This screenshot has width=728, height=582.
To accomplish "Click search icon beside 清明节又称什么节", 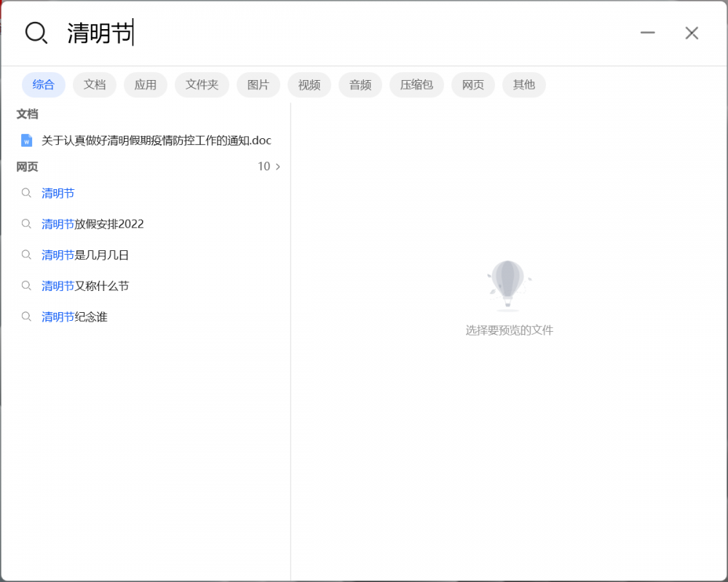I will pyautogui.click(x=26, y=286).
